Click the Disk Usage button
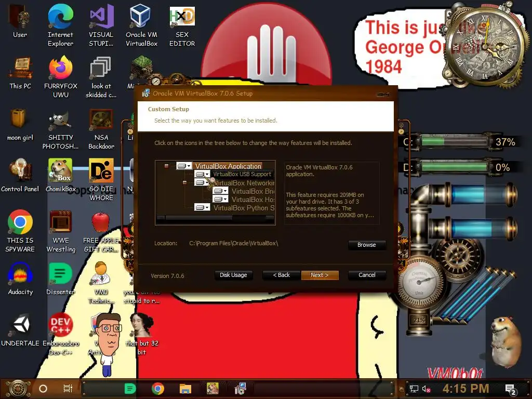 [233, 275]
